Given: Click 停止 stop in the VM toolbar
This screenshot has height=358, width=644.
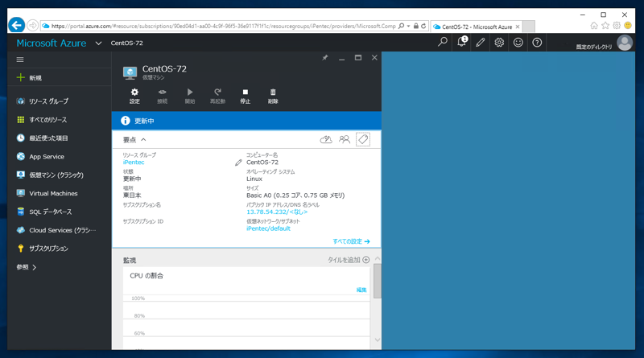Looking at the screenshot, I should tap(246, 96).
